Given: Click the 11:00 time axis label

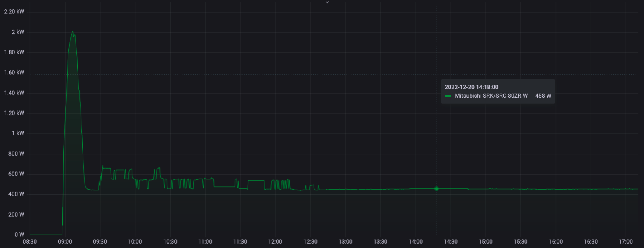Looking at the screenshot, I should [x=205, y=242].
